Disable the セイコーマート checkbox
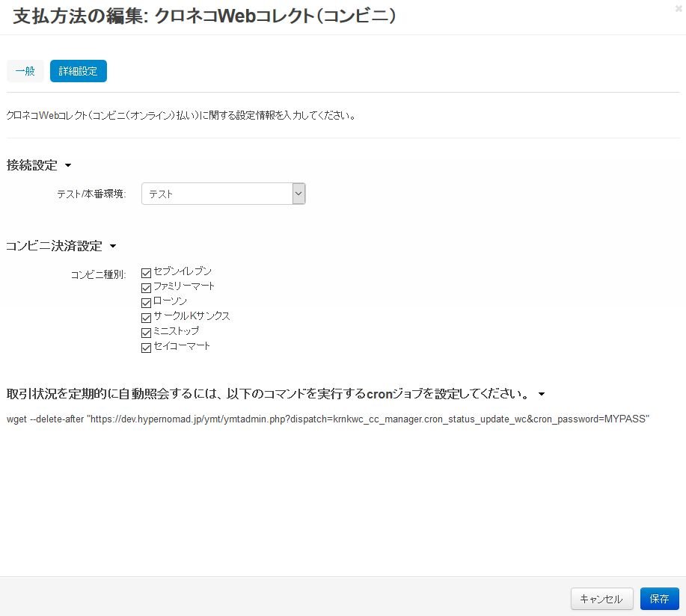This screenshot has width=686, height=616. (x=146, y=348)
